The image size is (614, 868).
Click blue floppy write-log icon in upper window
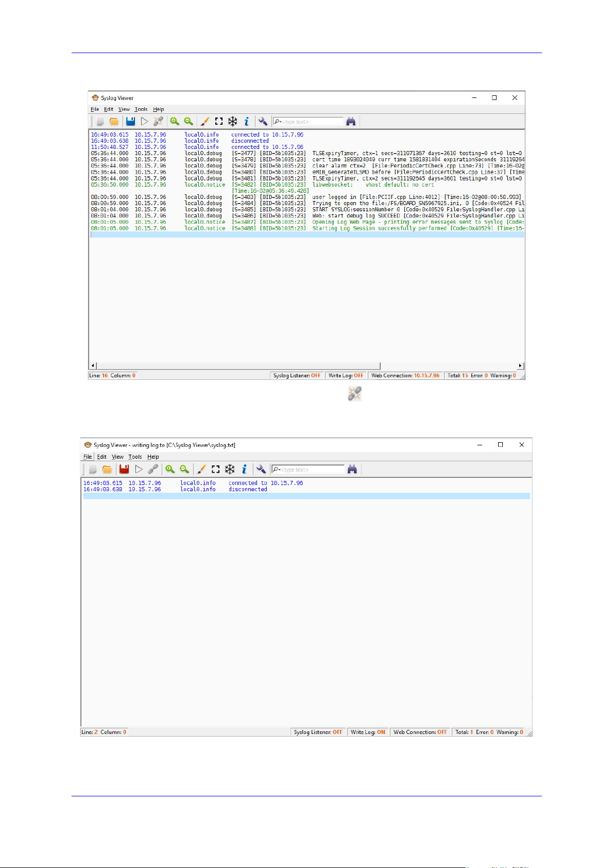(x=130, y=122)
